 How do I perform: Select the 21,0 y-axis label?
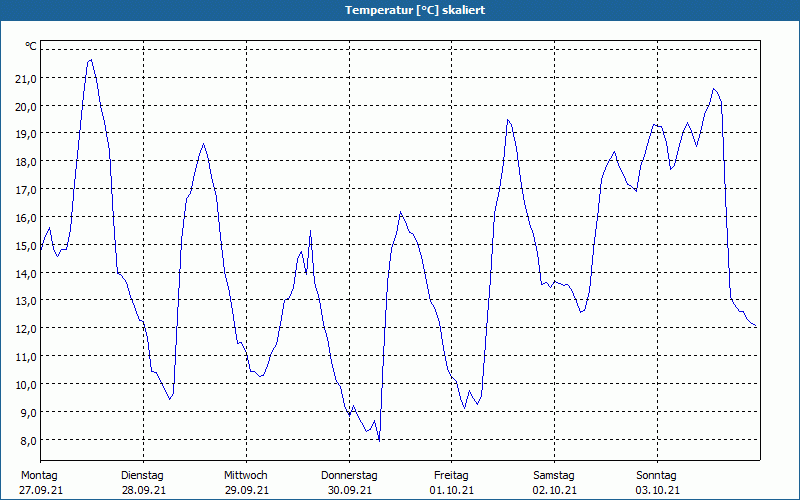tap(26, 79)
